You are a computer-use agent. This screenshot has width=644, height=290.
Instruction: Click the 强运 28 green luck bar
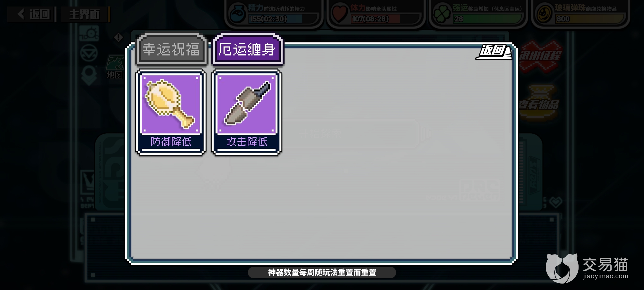point(488,19)
